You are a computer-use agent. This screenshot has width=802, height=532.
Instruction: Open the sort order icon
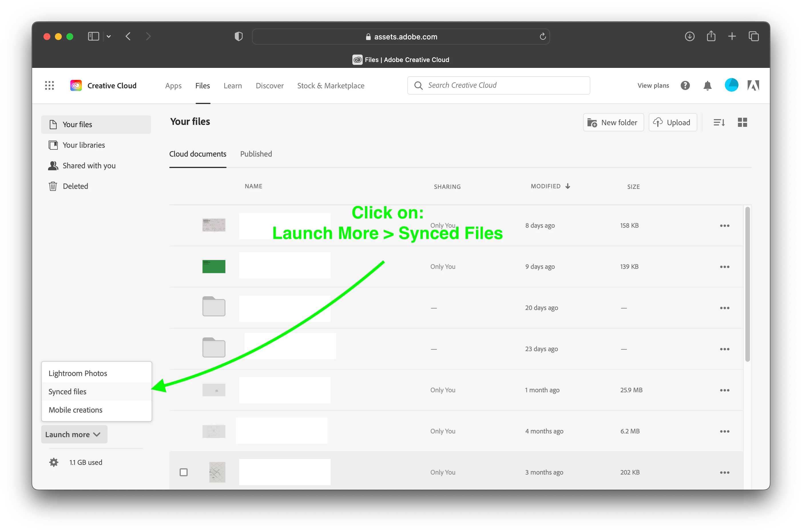click(x=719, y=123)
